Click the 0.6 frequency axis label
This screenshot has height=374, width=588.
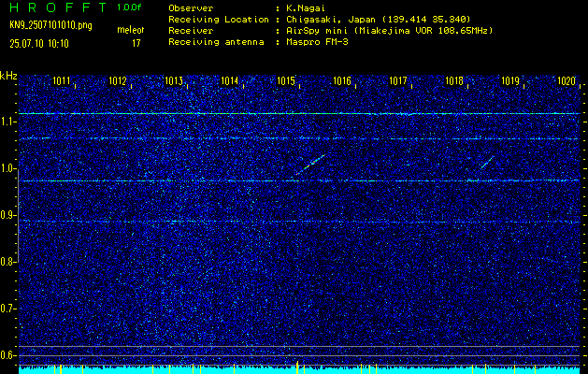point(7,355)
